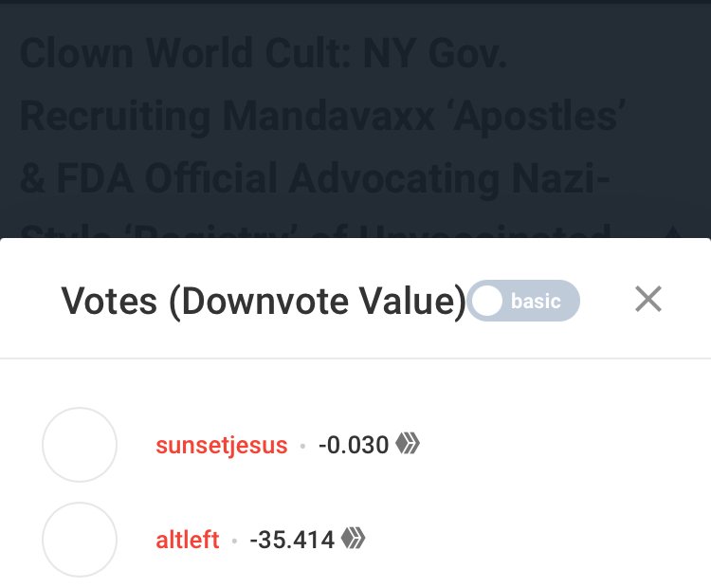Toggle the basic view switch
711x588 pixels.
(x=523, y=301)
